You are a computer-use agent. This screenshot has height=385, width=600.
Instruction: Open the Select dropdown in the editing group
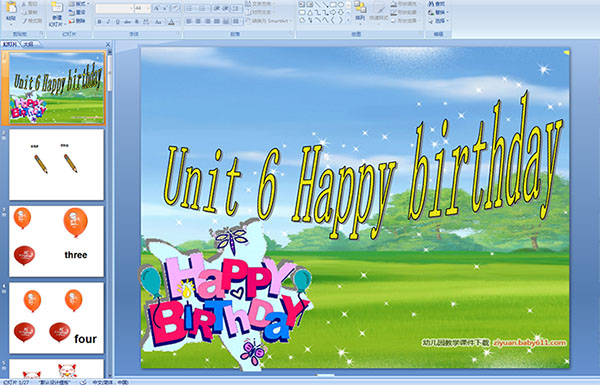pyautogui.click(x=439, y=21)
